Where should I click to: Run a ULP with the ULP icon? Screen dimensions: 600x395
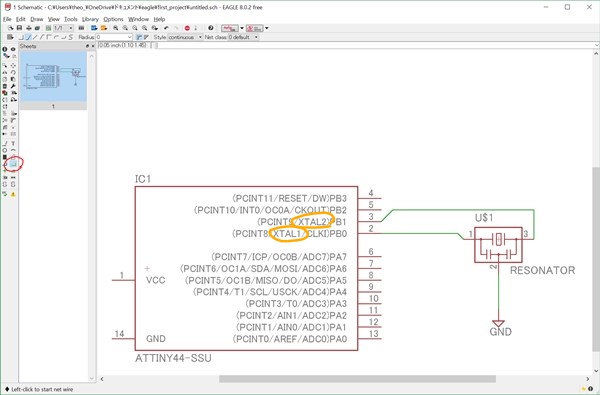point(104,28)
